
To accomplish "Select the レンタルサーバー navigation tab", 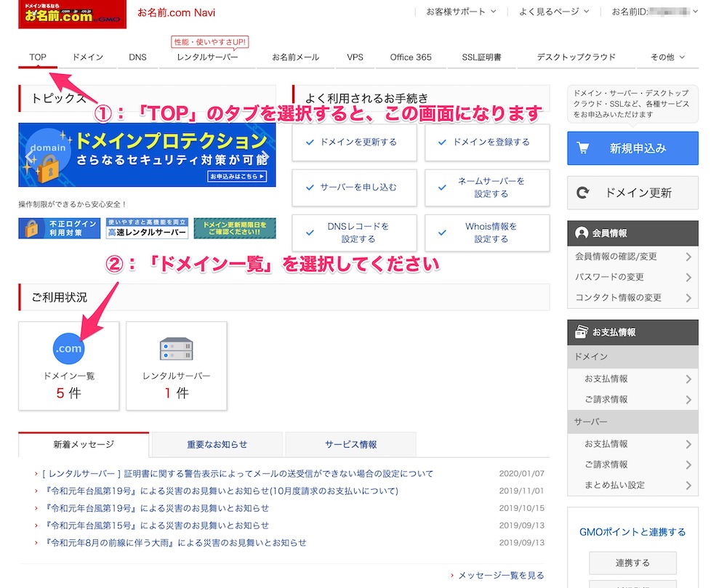I will (207, 57).
